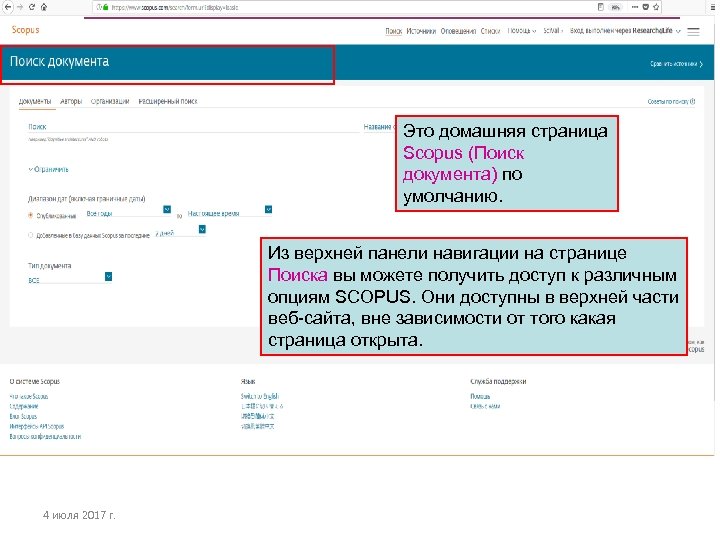Click the first link under О системе Scopus
Image resolution: width=720 pixels, height=540 pixels.
[28, 396]
